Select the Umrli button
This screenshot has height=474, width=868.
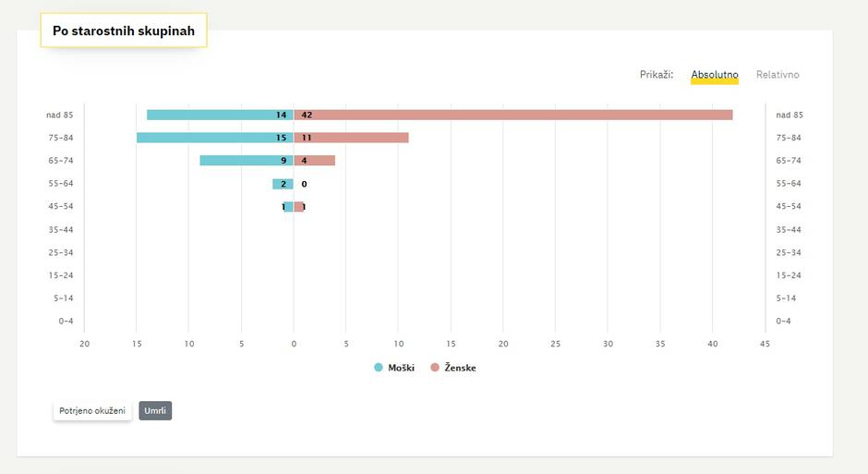155,410
